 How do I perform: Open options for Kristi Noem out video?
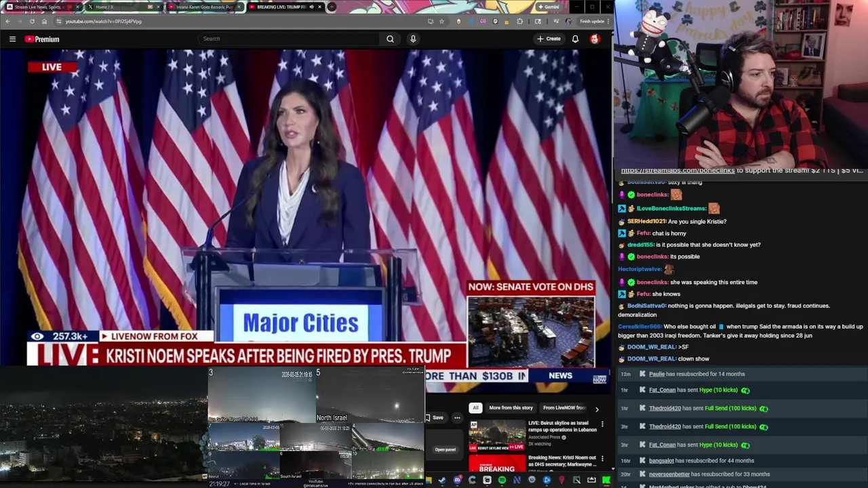point(602,459)
